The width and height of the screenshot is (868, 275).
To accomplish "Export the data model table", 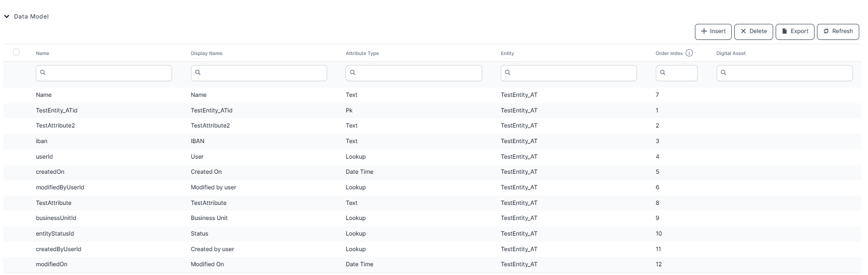I will [x=795, y=31].
